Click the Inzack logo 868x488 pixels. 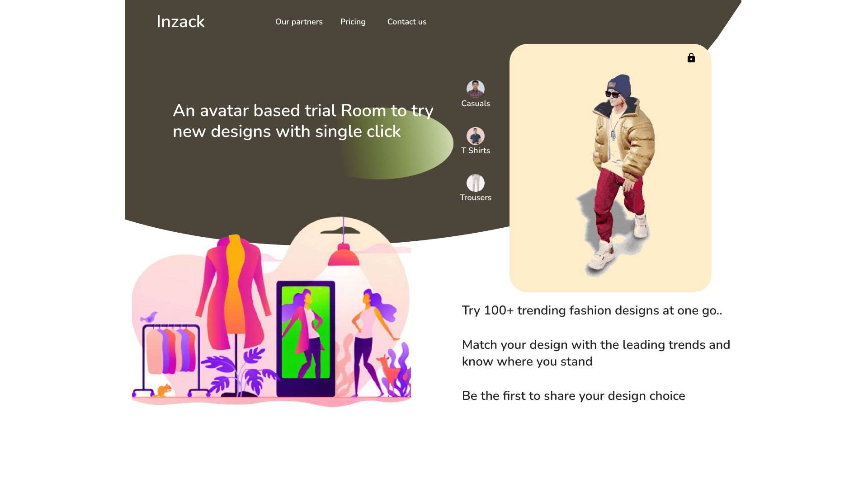[x=180, y=22]
